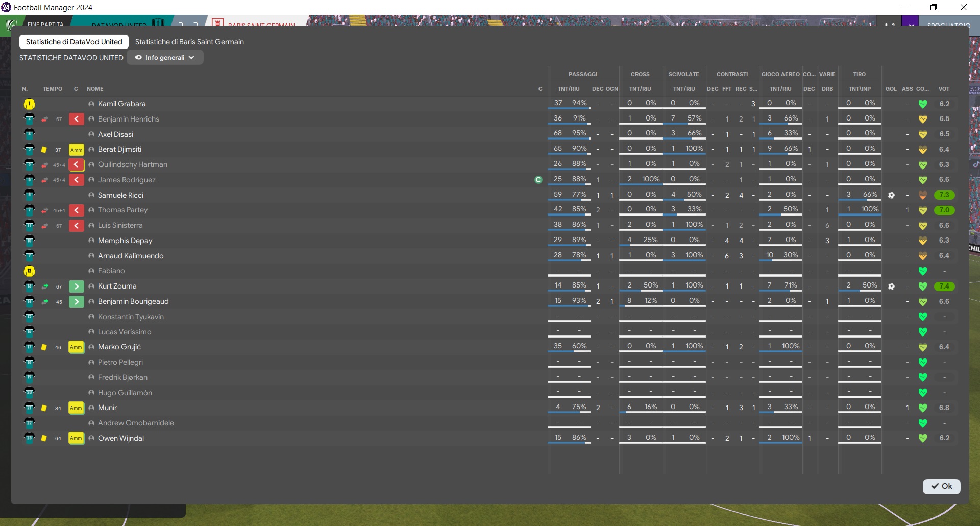Click the substituted-on arrow for Benjamin Bourigeaud
The height and width of the screenshot is (526, 980).
[76, 302]
